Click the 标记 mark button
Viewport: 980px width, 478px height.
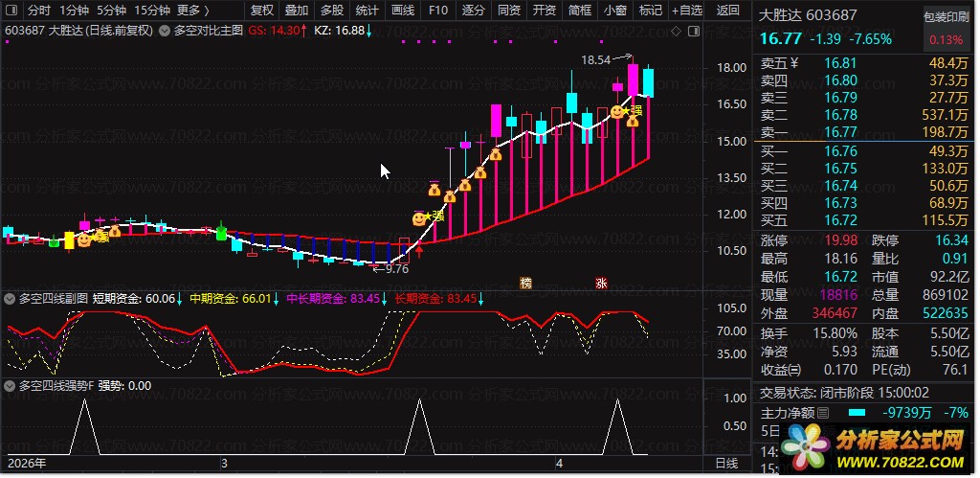click(651, 10)
